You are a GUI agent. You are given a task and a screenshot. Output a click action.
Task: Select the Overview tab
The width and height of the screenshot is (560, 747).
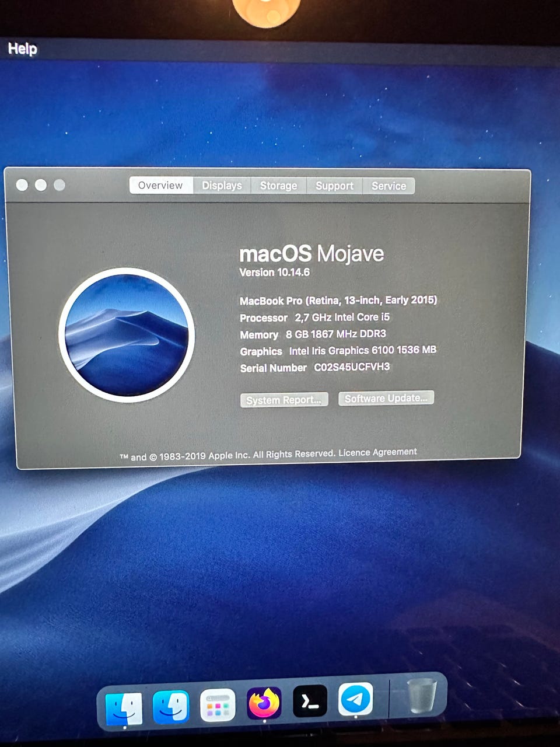coord(160,186)
